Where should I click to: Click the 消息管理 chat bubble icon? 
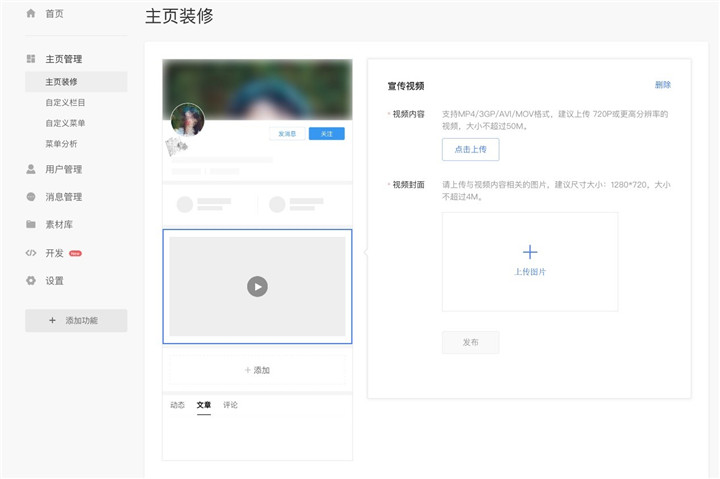tap(31, 197)
